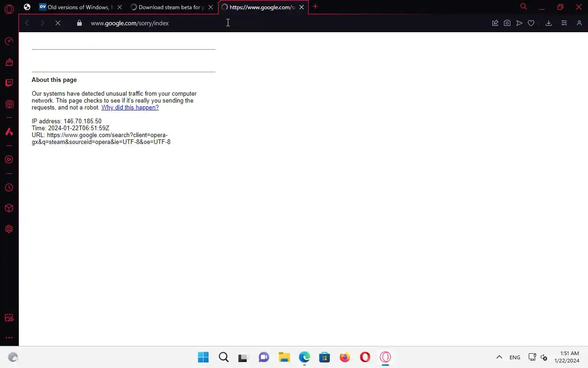Go back to previous page
This screenshot has height=368, width=588.
(x=27, y=23)
